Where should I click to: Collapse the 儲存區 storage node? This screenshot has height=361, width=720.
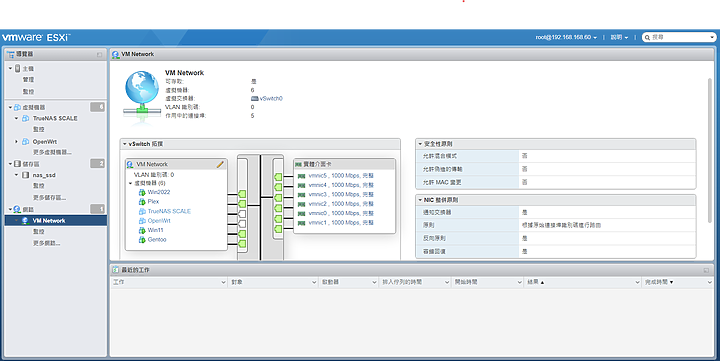[10, 164]
